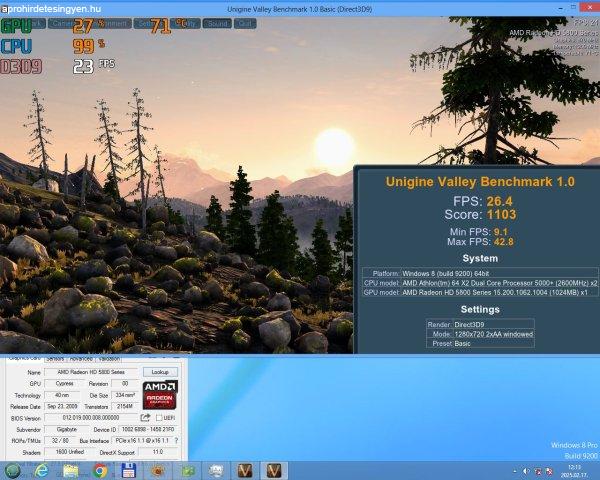600x480 pixels.
Task: Click the Lookup button in GPU-Z
Action: click(x=160, y=372)
